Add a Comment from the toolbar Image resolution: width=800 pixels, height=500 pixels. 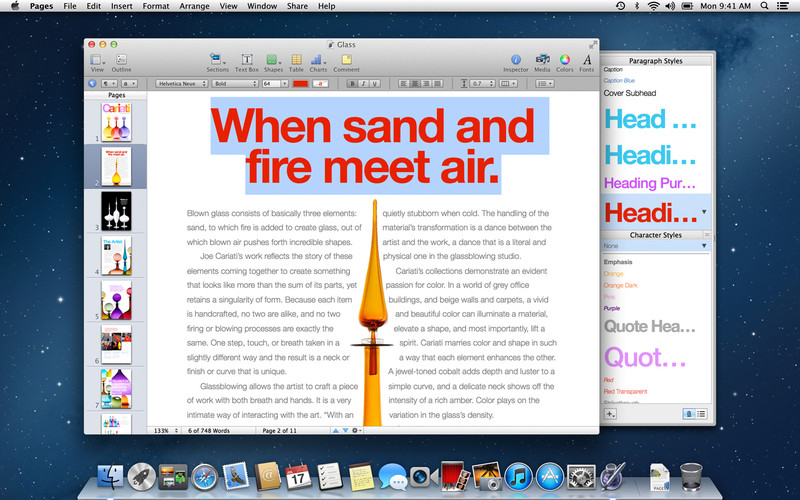[x=346, y=62]
